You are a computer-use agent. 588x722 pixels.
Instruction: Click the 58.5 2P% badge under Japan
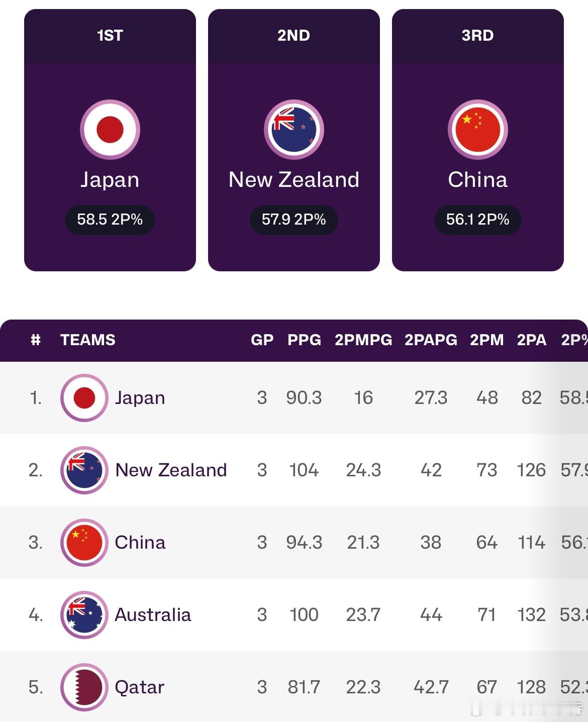(110, 220)
